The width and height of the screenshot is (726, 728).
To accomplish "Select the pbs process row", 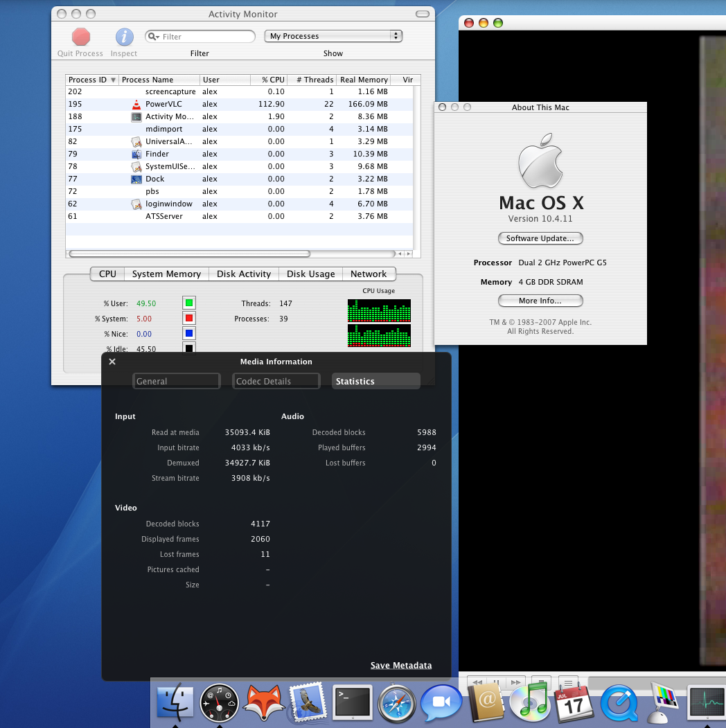I will click(x=239, y=191).
